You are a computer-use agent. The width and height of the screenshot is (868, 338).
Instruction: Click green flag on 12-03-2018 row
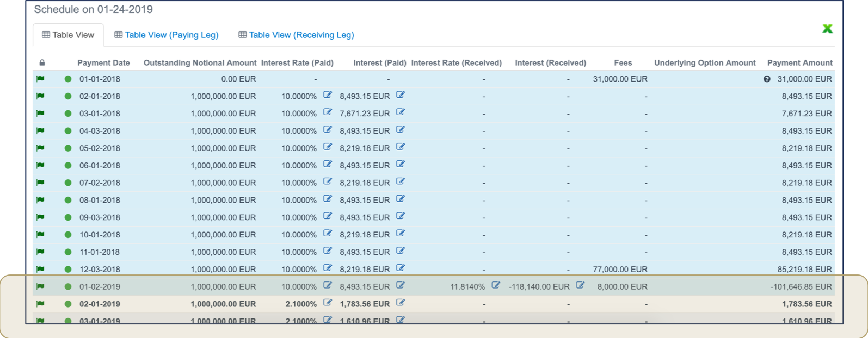(40, 269)
